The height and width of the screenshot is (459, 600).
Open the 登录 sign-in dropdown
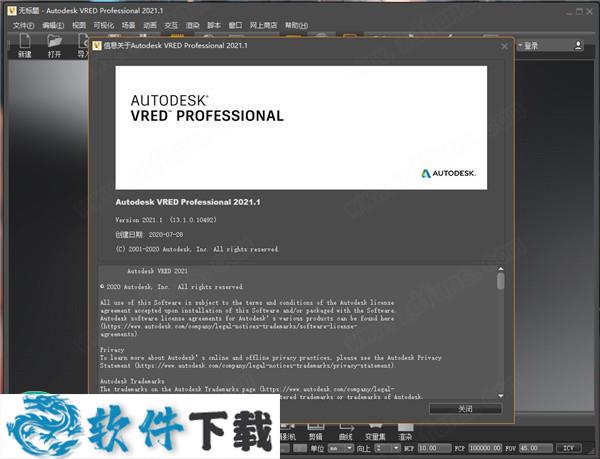[528, 46]
